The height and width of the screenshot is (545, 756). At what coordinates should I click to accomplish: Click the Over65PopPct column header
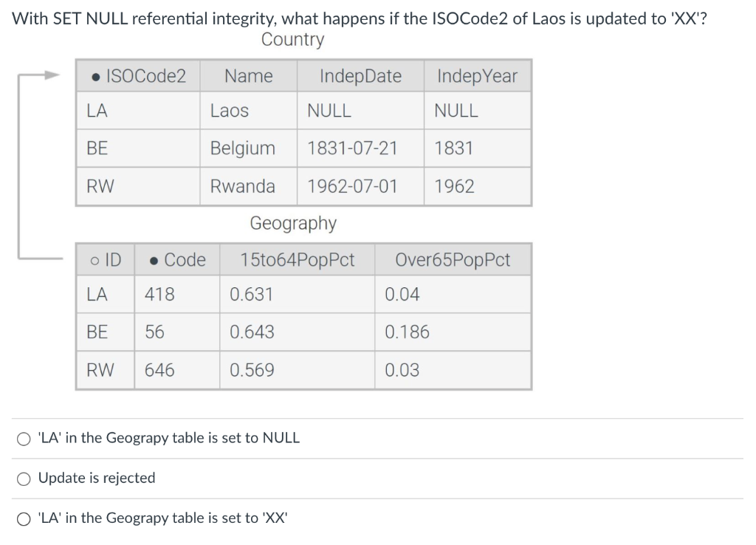453,259
